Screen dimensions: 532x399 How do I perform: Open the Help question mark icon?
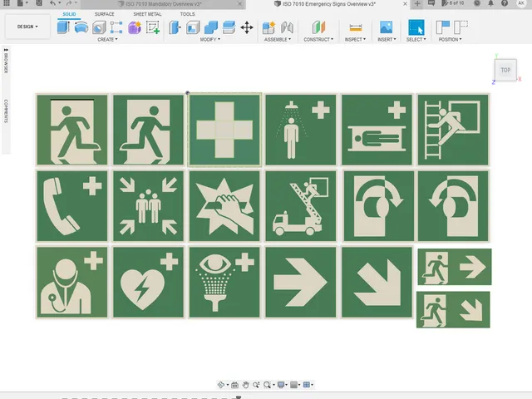tap(505, 3)
